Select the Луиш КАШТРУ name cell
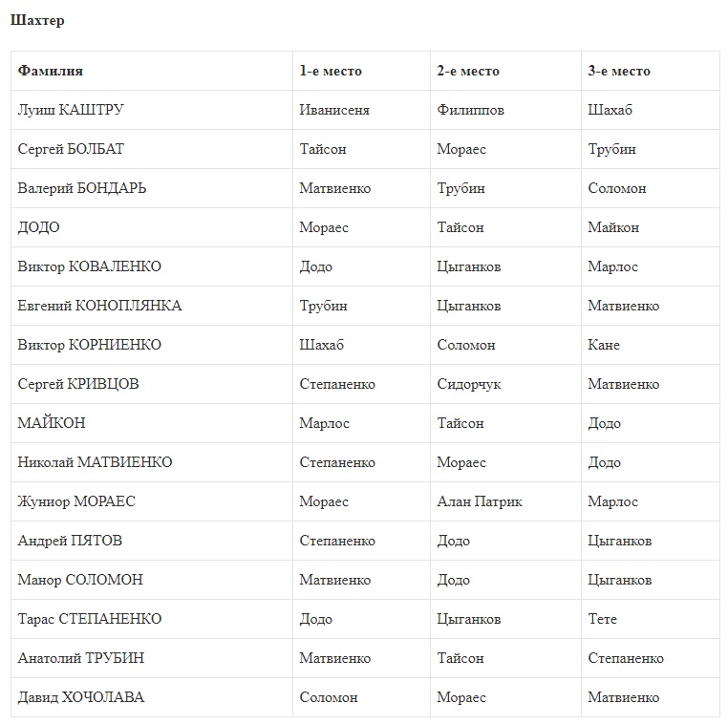The height and width of the screenshot is (724, 728). pos(71,110)
